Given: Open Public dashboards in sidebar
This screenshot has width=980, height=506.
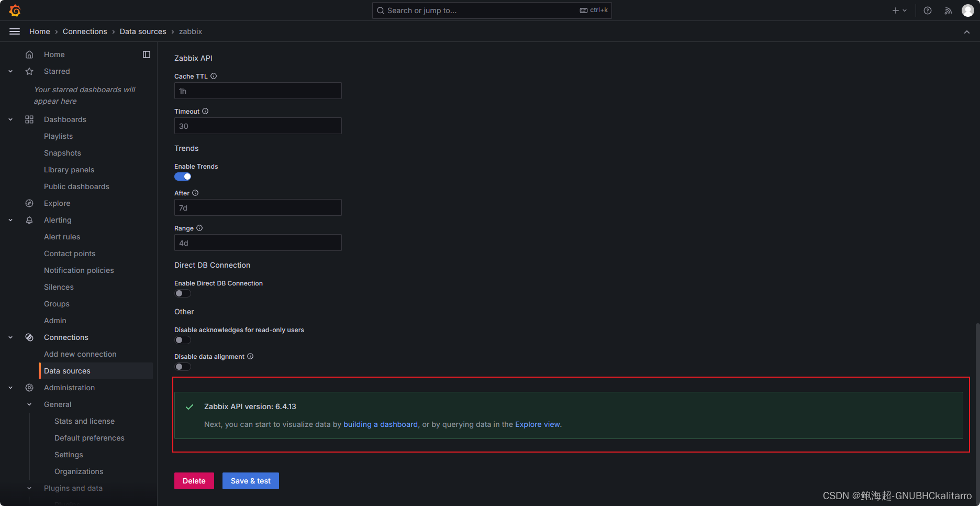Looking at the screenshot, I should tap(76, 186).
